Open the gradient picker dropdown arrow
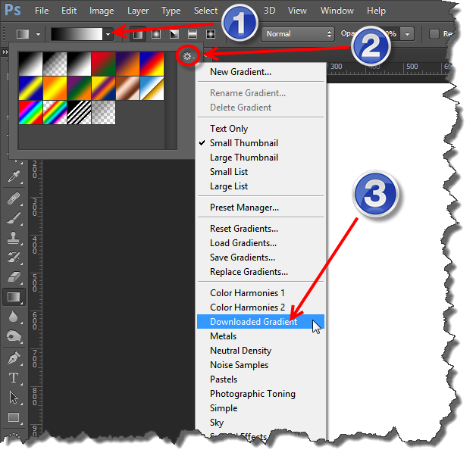This screenshot has height=462, width=476. [108, 34]
